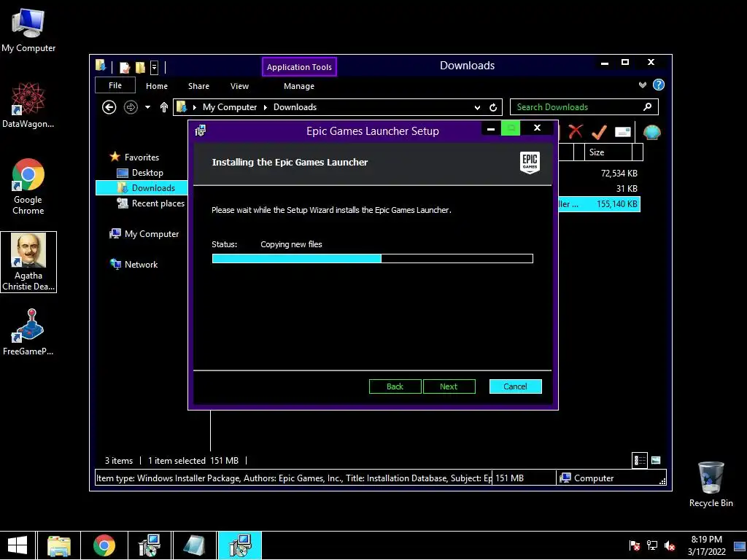Click Chrome in the taskbar
747x560 pixels.
104,545
